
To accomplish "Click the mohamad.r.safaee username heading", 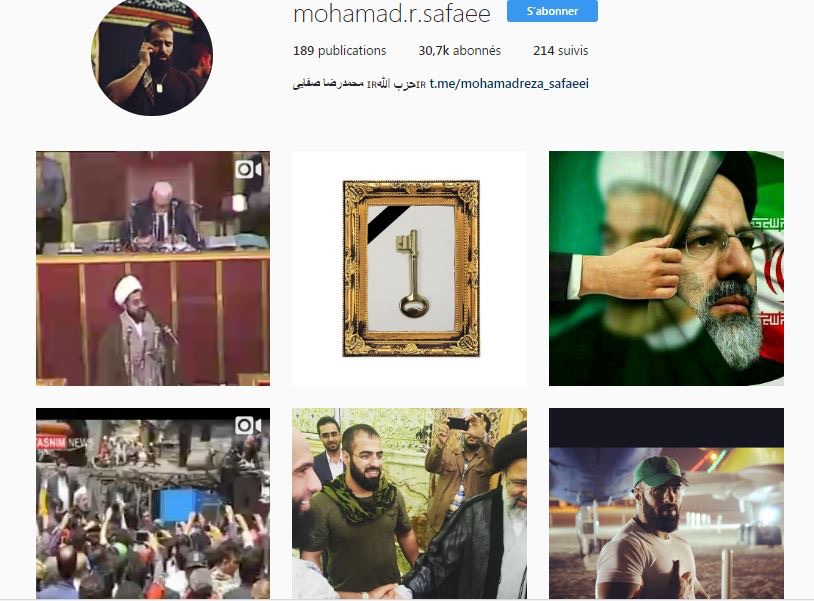I will tap(392, 13).
